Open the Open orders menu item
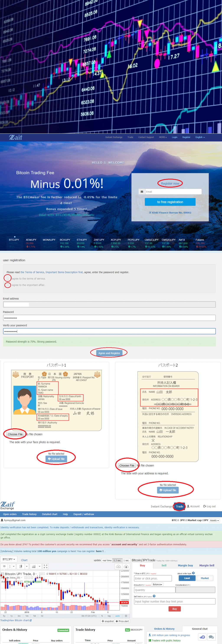Screen dimensions: 222x644 (x=10, y=514)
